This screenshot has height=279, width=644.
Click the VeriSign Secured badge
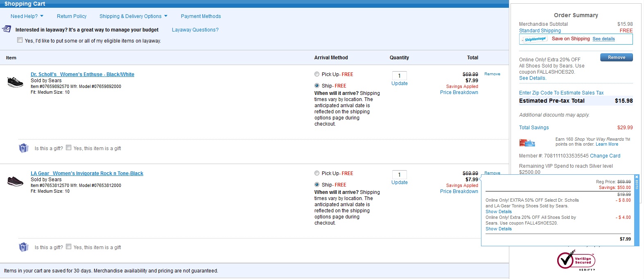tap(576, 260)
